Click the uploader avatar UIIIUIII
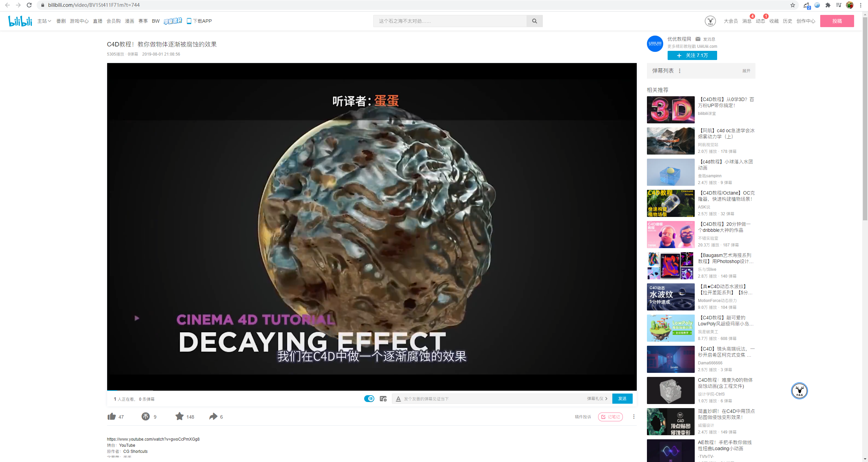 (655, 44)
